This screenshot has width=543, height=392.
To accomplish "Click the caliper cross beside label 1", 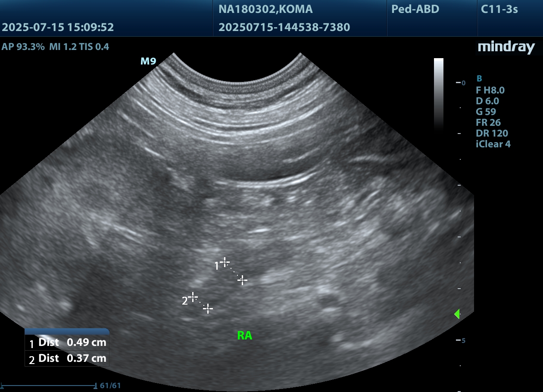I will coord(225,261).
